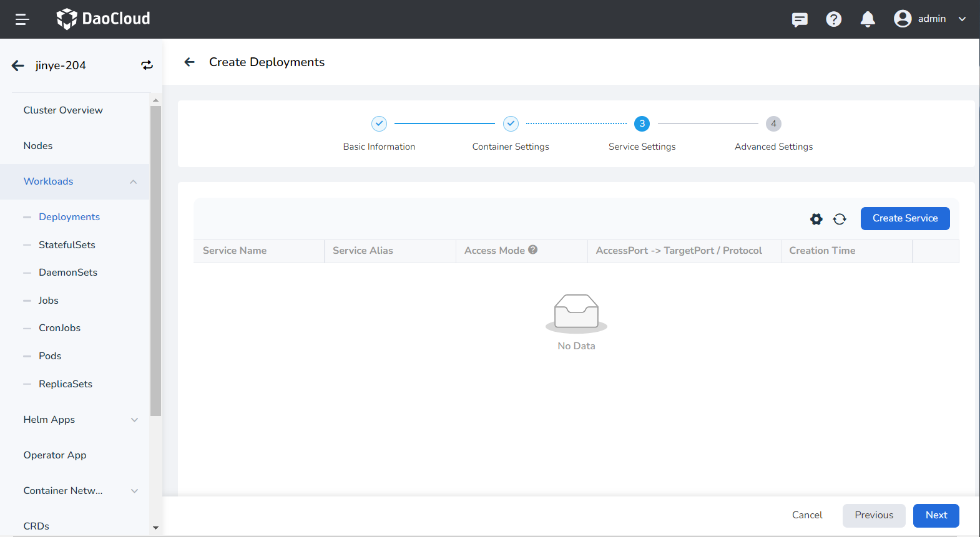980x537 pixels.
Task: Open StatefulSets in the sidebar
Action: (x=67, y=245)
